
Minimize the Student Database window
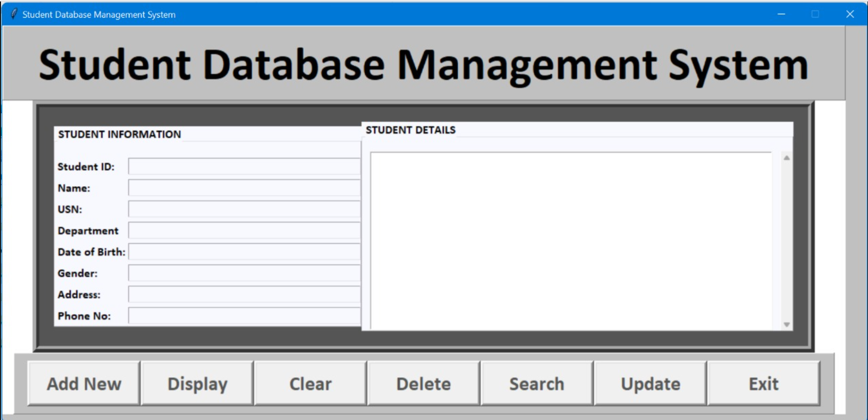[x=781, y=14]
